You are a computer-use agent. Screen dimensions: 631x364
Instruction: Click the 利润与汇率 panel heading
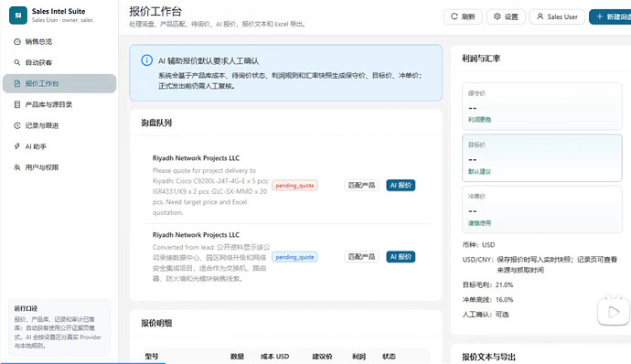pos(481,59)
